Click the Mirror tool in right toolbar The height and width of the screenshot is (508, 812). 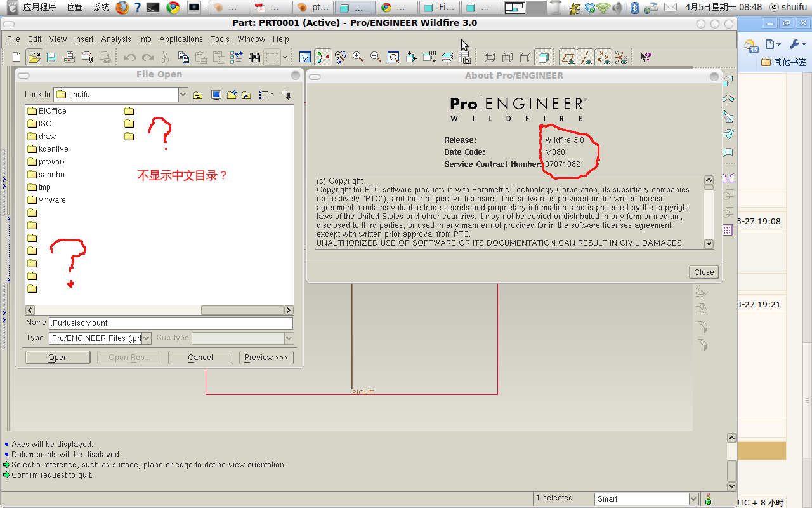pos(728,178)
